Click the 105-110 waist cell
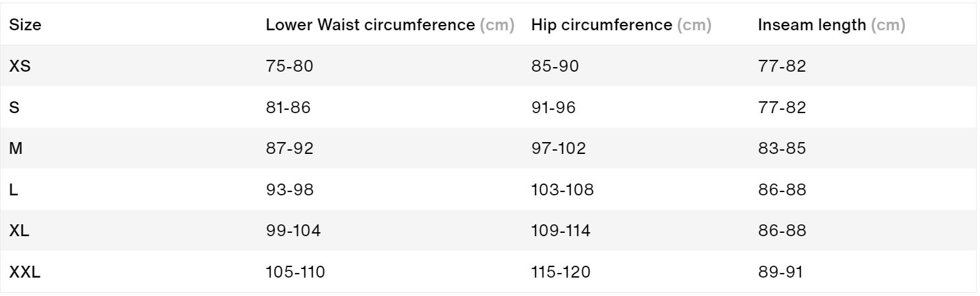Screen dimensions: 980x296 tap(295, 272)
